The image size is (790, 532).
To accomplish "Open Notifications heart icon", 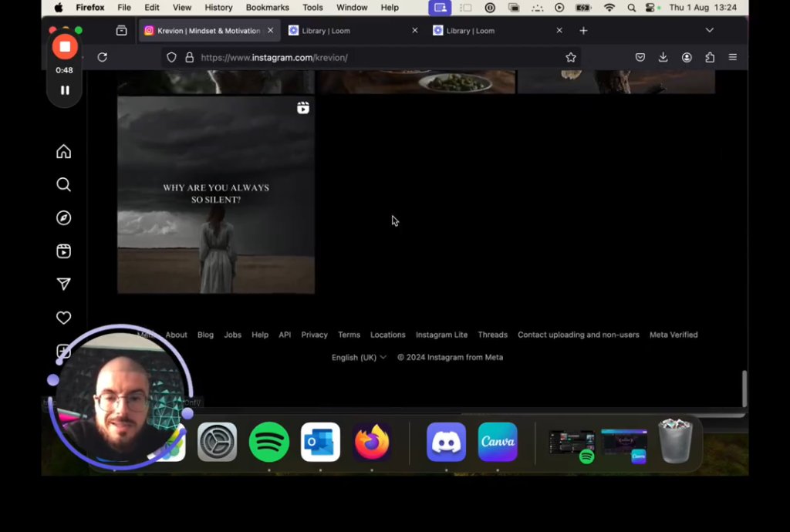I will (63, 318).
